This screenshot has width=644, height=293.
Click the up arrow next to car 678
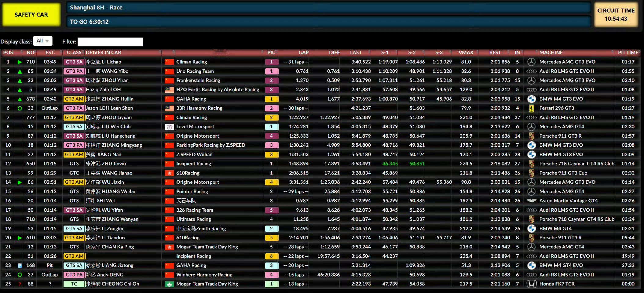pos(20,99)
